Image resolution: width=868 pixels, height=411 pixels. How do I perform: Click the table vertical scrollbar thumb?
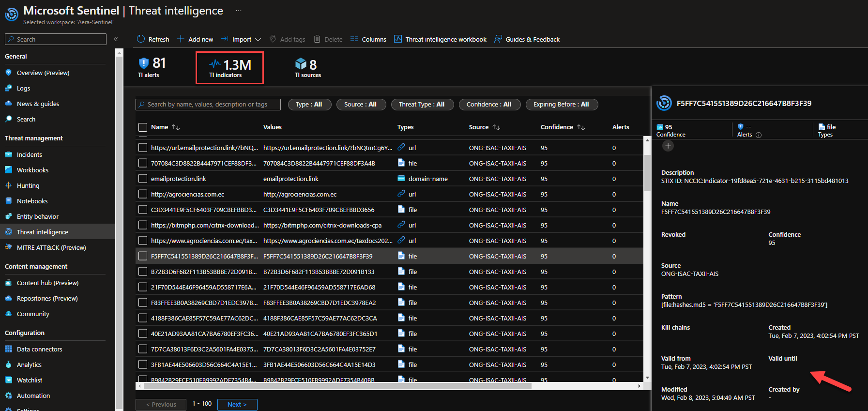(x=647, y=173)
